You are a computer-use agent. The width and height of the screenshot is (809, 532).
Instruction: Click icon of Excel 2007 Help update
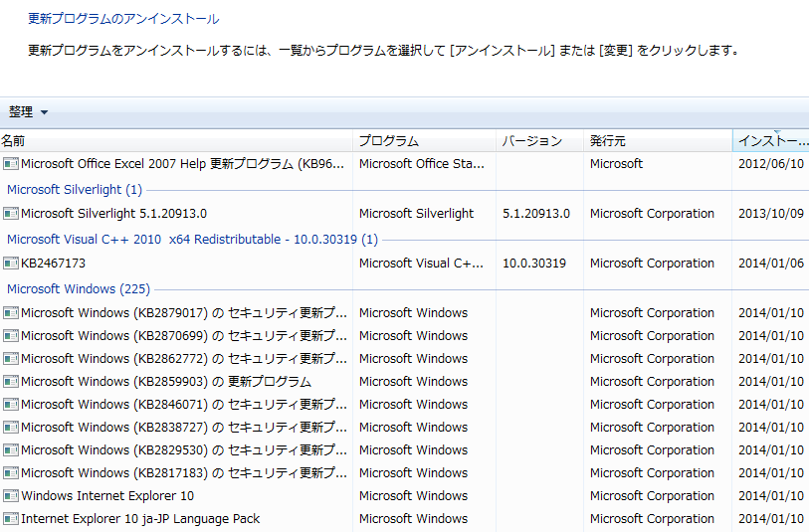[x=11, y=164]
